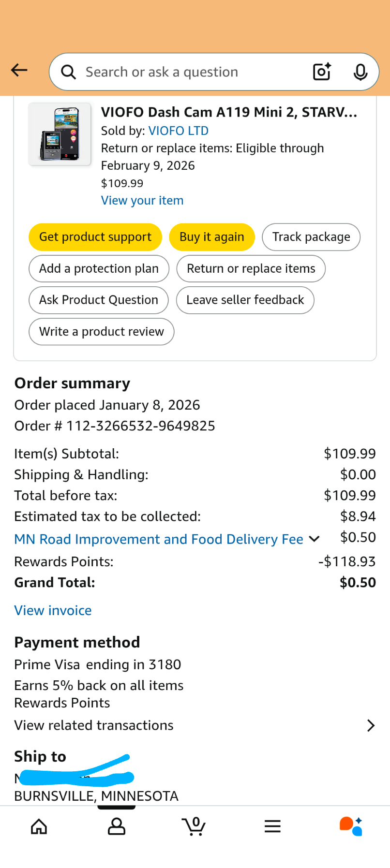This screenshot has width=390, height=868.
Task: Open the shopping cart icon
Action: click(x=195, y=826)
